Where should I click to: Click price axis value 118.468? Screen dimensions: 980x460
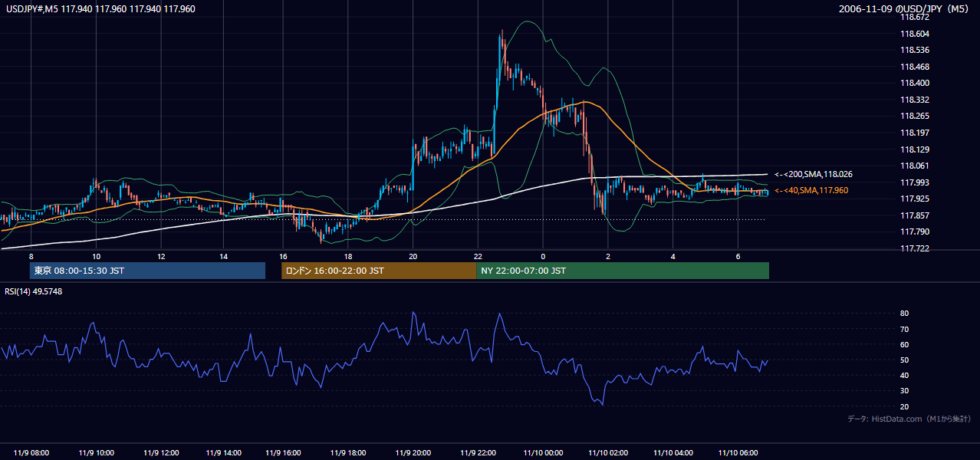point(915,67)
